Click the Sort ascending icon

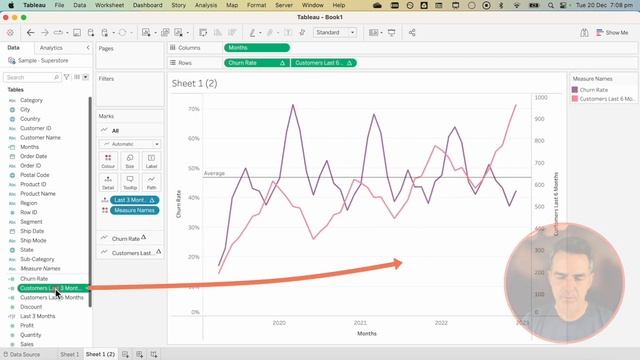click(x=218, y=33)
